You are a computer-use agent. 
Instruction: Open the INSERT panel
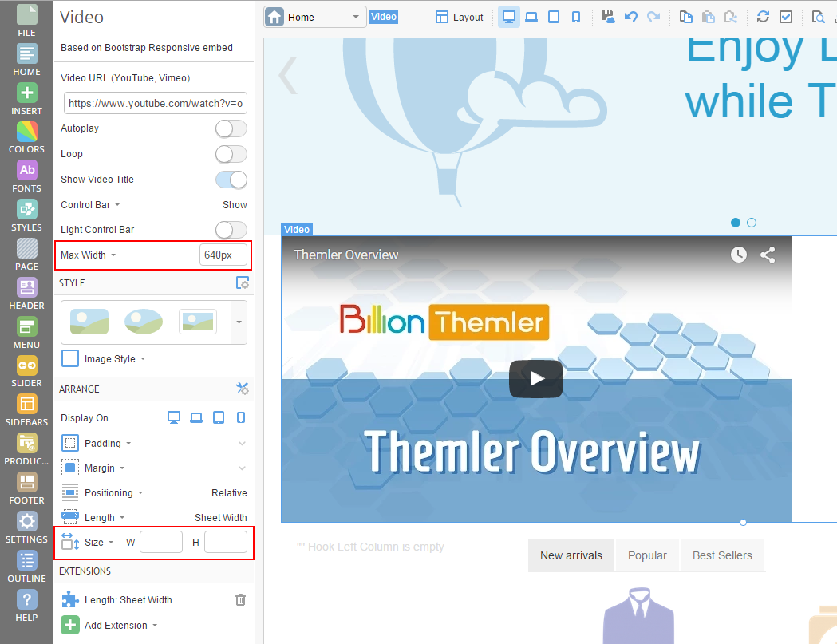[26, 99]
